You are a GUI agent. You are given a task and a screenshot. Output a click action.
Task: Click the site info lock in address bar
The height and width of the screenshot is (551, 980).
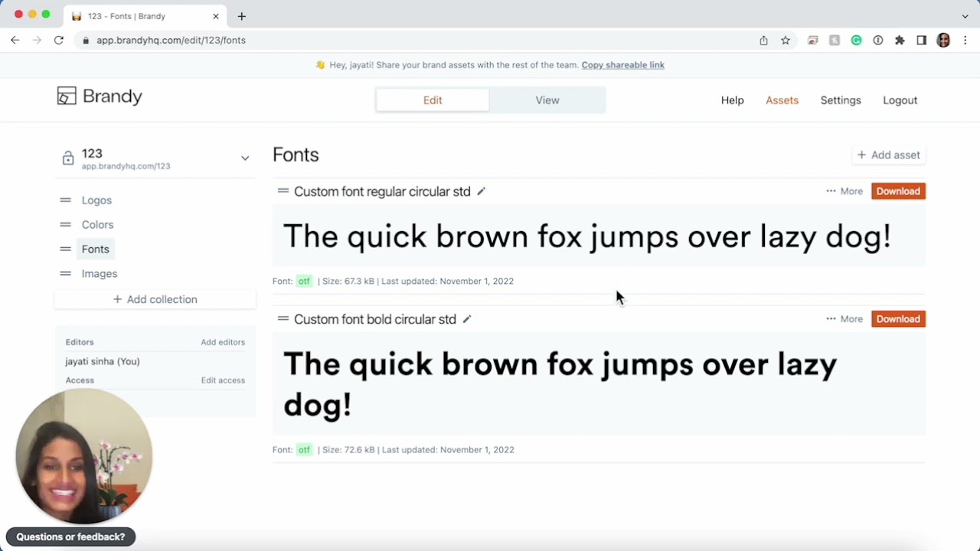(86, 41)
